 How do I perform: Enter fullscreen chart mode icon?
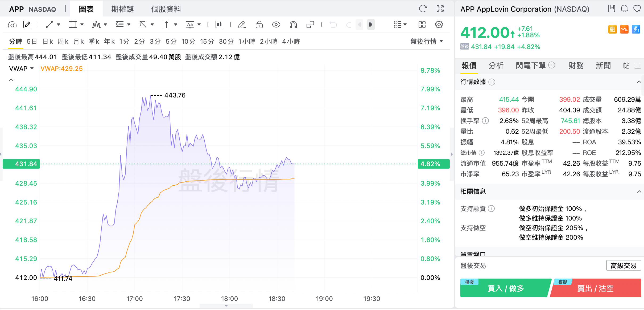440,9
